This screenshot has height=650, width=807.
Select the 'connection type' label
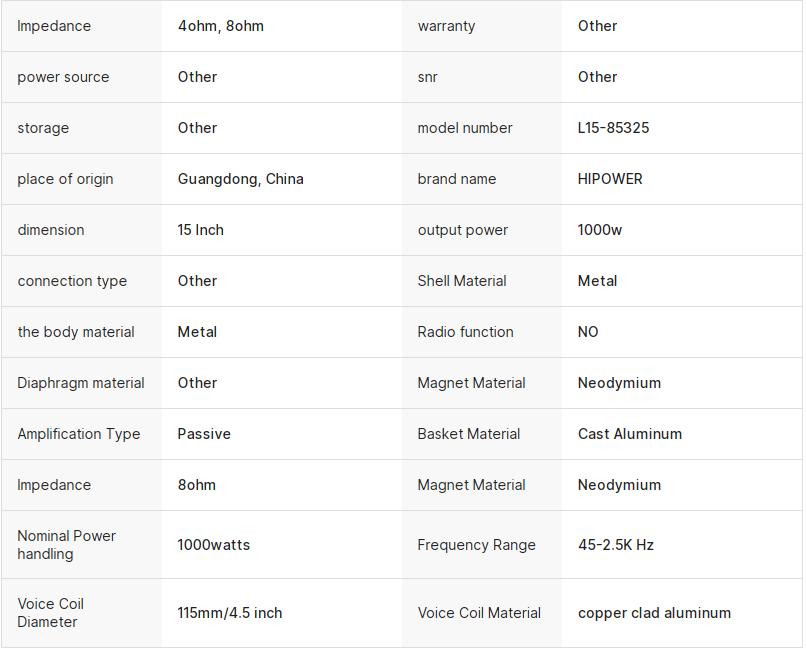pos(72,280)
